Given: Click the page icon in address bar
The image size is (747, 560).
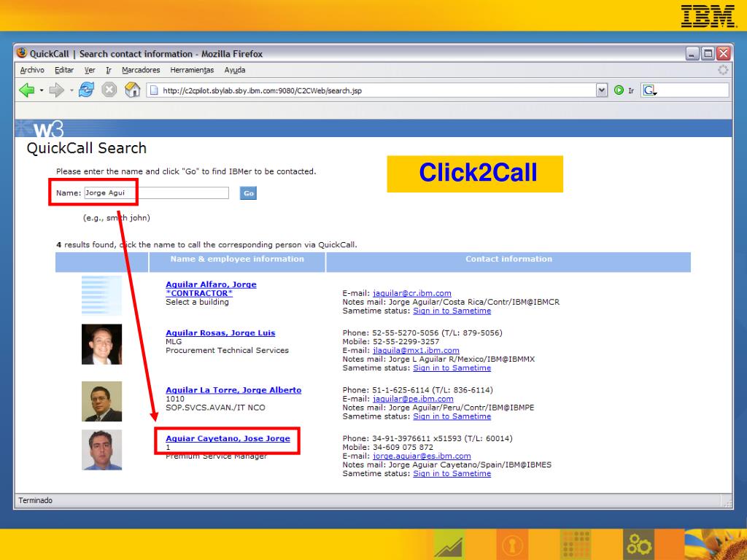Looking at the screenshot, I should (x=153, y=90).
